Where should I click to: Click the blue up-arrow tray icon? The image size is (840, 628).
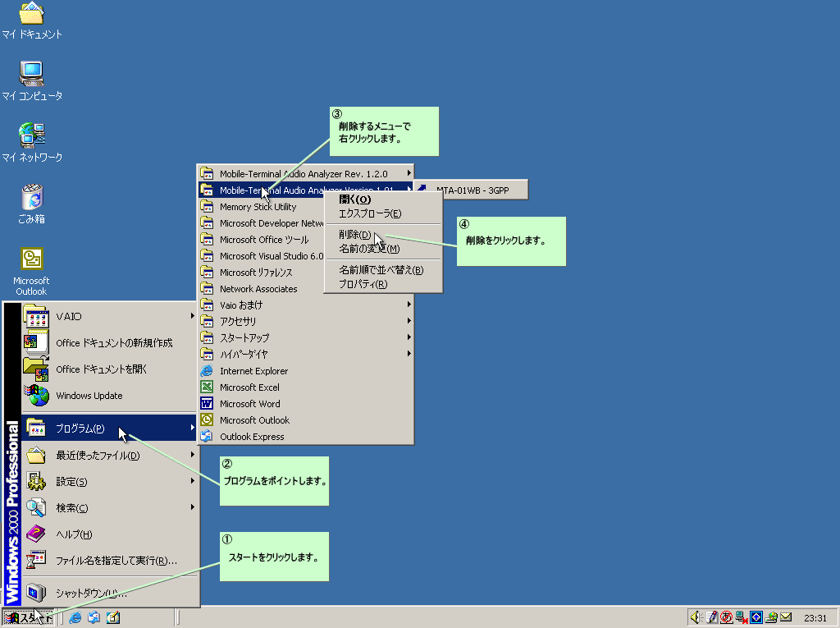(756, 618)
